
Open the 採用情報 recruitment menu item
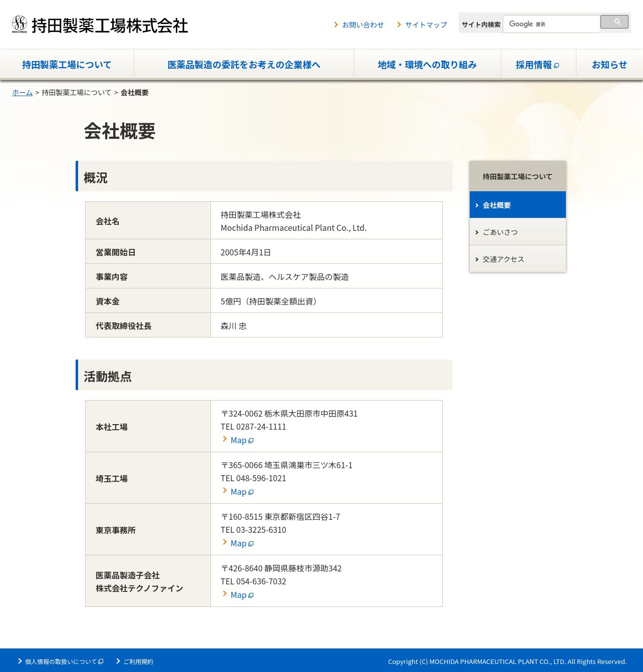538,65
